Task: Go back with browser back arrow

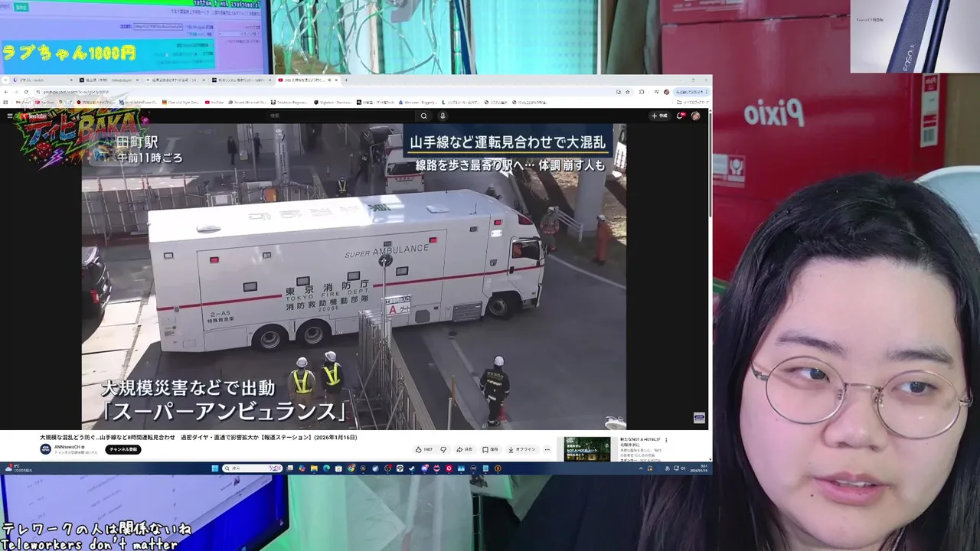Action: [x=7, y=92]
